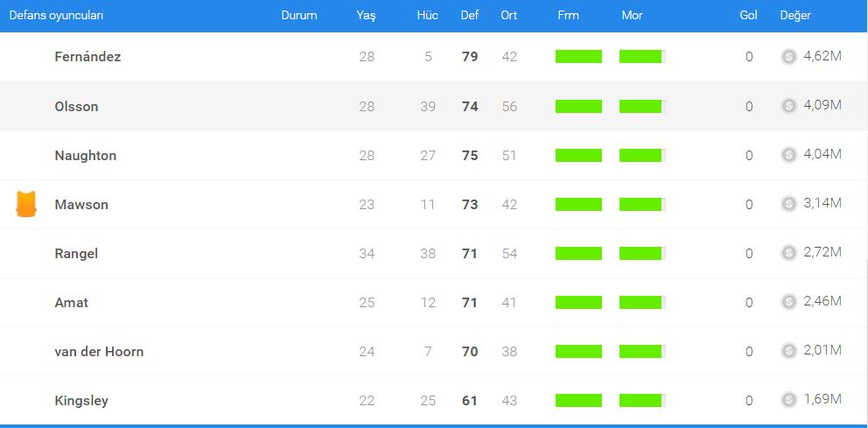Click the coin icon next to Fernández's value
Viewport: 868px width, 428px height.
788,57
